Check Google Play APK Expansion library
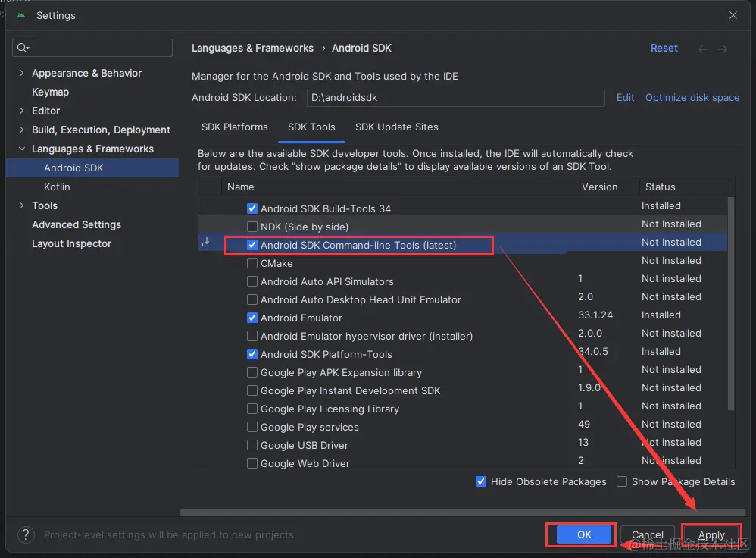The height and width of the screenshot is (558, 756). point(251,372)
